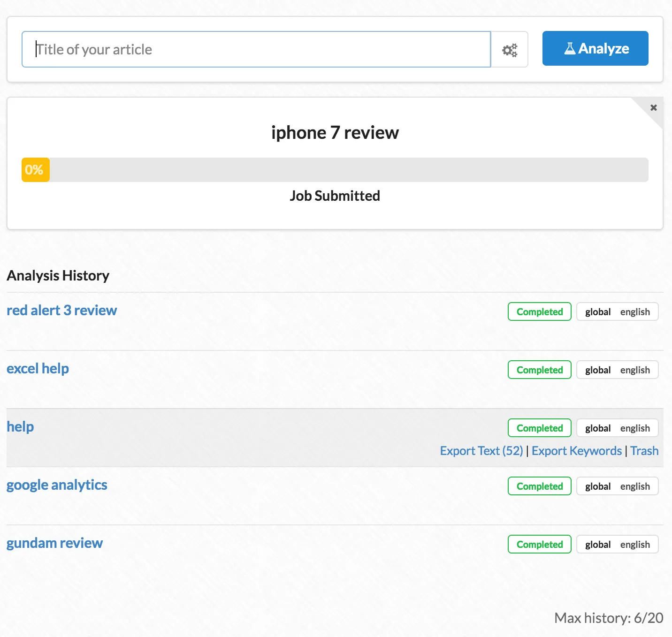This screenshot has width=672, height=637.
Task: Open the excel help analysis
Action: (x=38, y=368)
